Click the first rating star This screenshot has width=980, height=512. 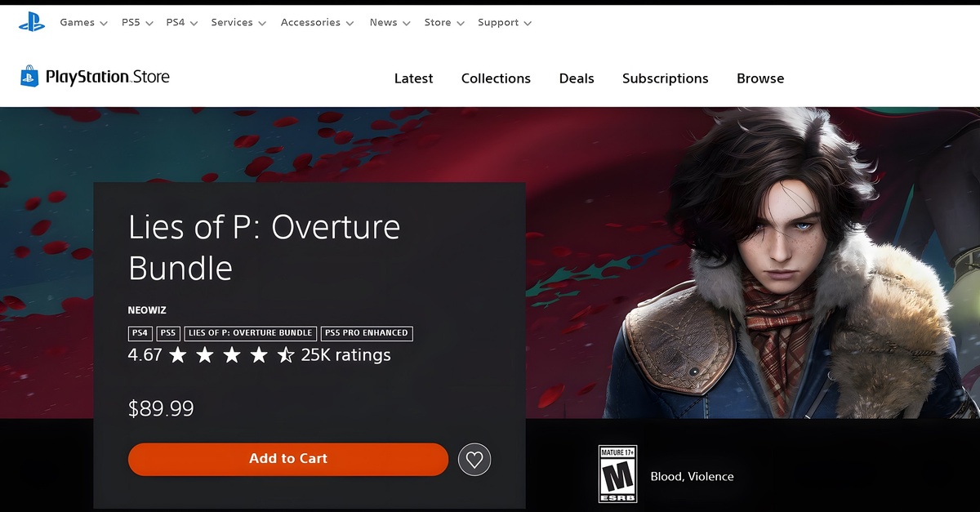point(177,355)
